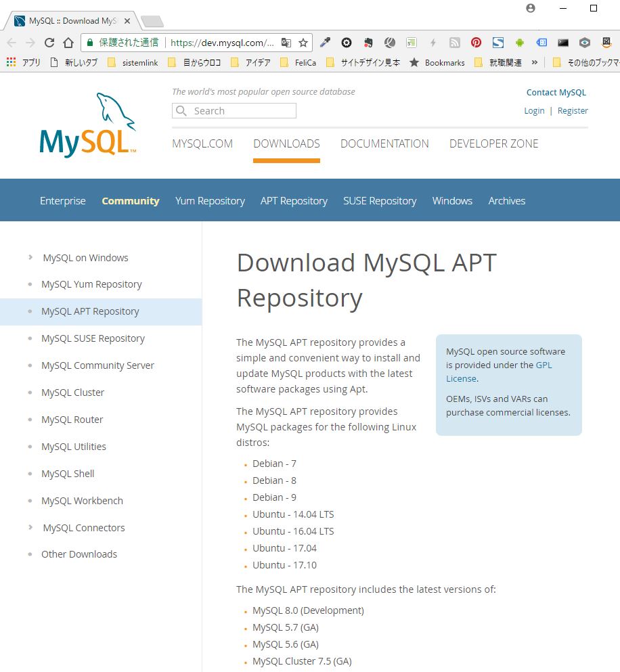Click the browser back arrow
This screenshot has width=620, height=672.
[x=12, y=43]
